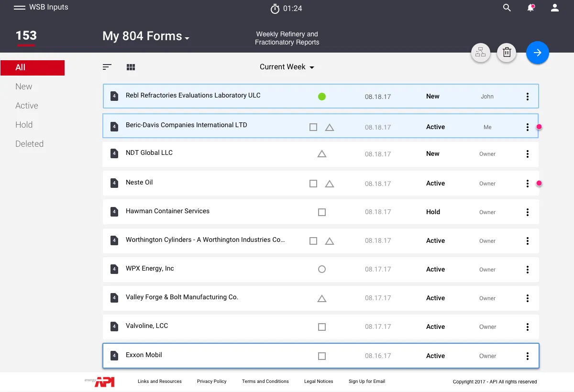Open three-dot menu for WPX Energy row
The height and width of the screenshot is (392, 574).
pos(528,270)
